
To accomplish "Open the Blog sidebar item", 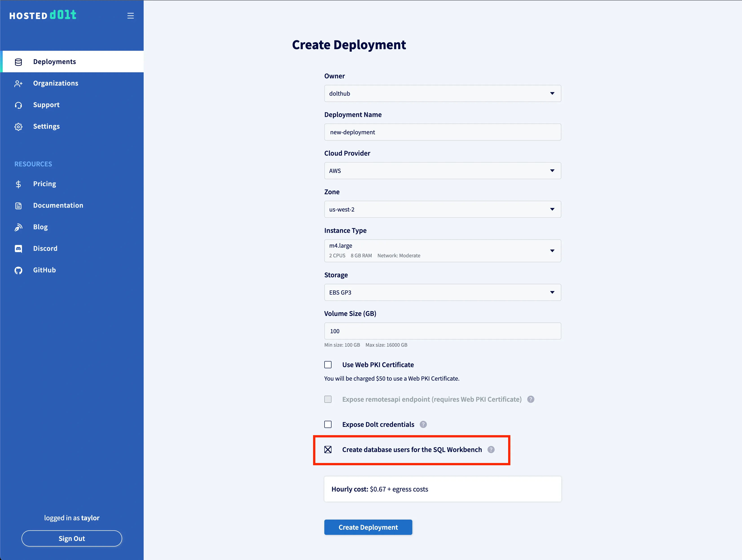I will (x=40, y=227).
